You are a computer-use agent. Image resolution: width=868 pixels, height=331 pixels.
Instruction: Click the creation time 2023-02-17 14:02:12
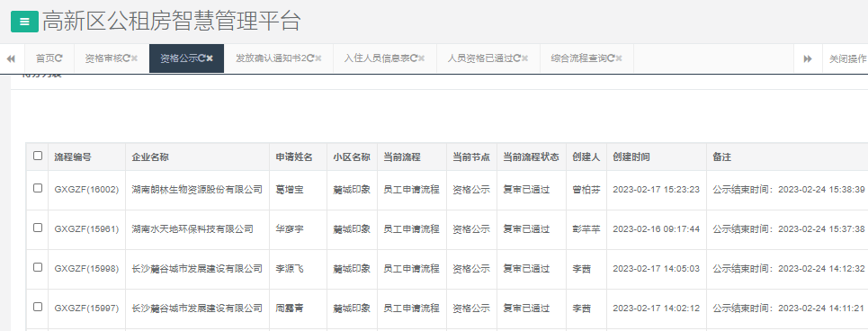[x=656, y=308]
